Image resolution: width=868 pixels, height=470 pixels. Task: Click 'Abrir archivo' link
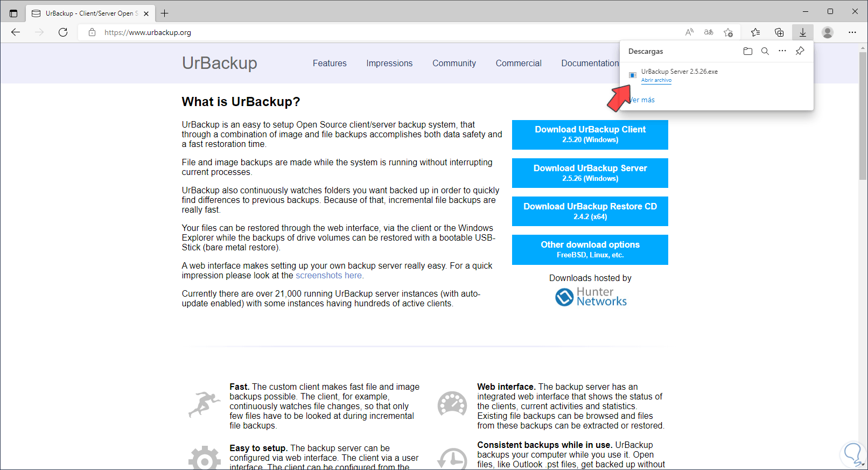(656, 80)
